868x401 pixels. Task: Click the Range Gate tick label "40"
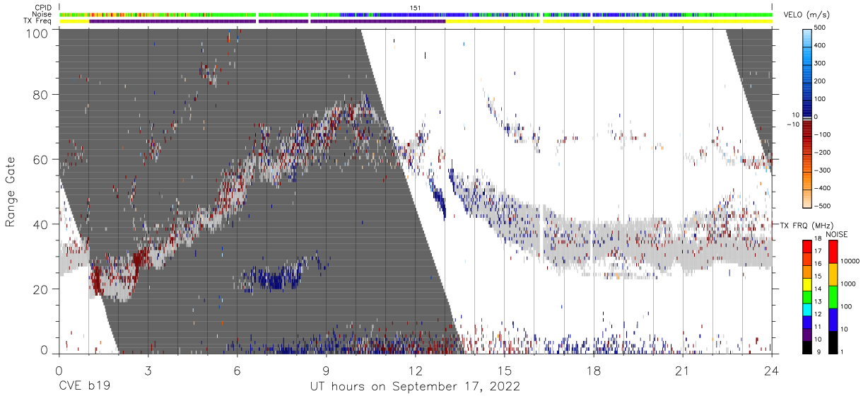click(x=41, y=224)
